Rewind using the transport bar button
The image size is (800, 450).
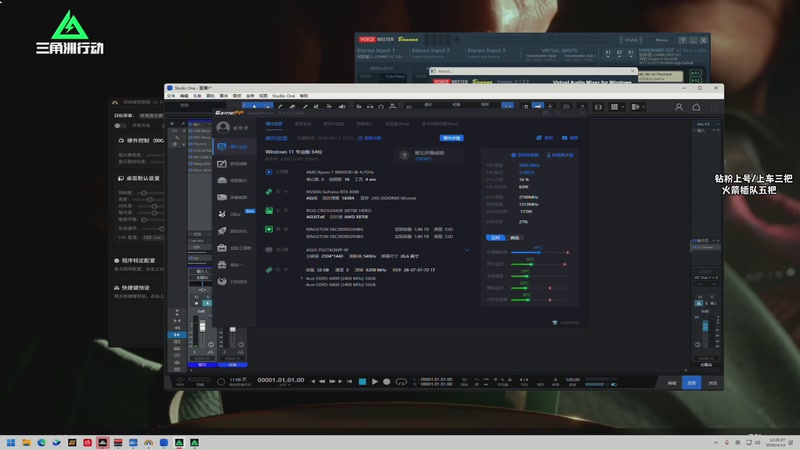(x=322, y=381)
